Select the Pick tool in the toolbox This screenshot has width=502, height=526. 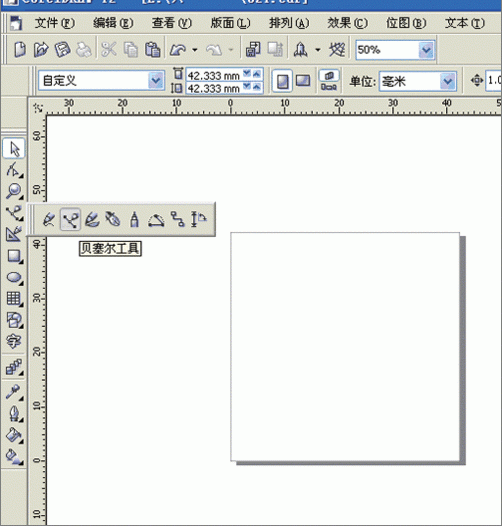14,148
